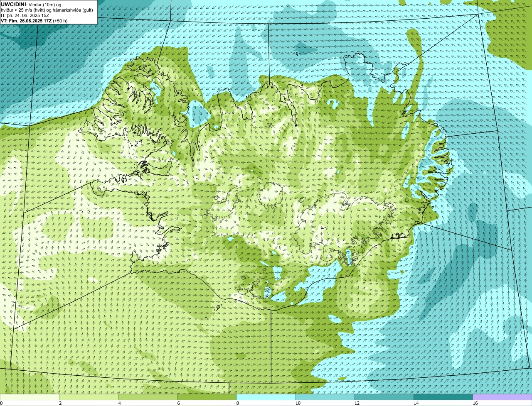532x406 pixels.
Task: Click the scale label "16"
Action: (475, 403)
